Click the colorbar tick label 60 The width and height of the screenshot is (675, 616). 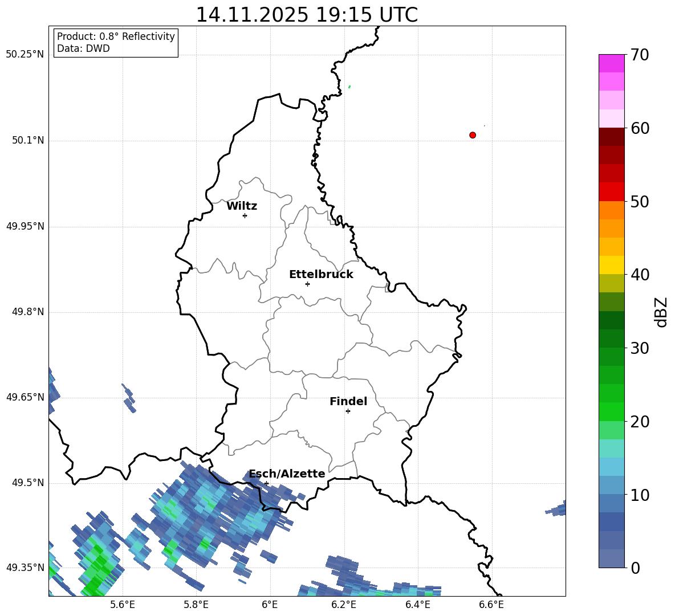tap(640, 128)
